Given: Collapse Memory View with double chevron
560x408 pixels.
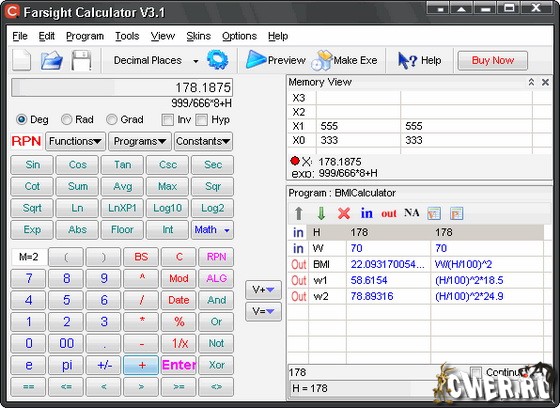Looking at the screenshot, I should click(531, 82).
